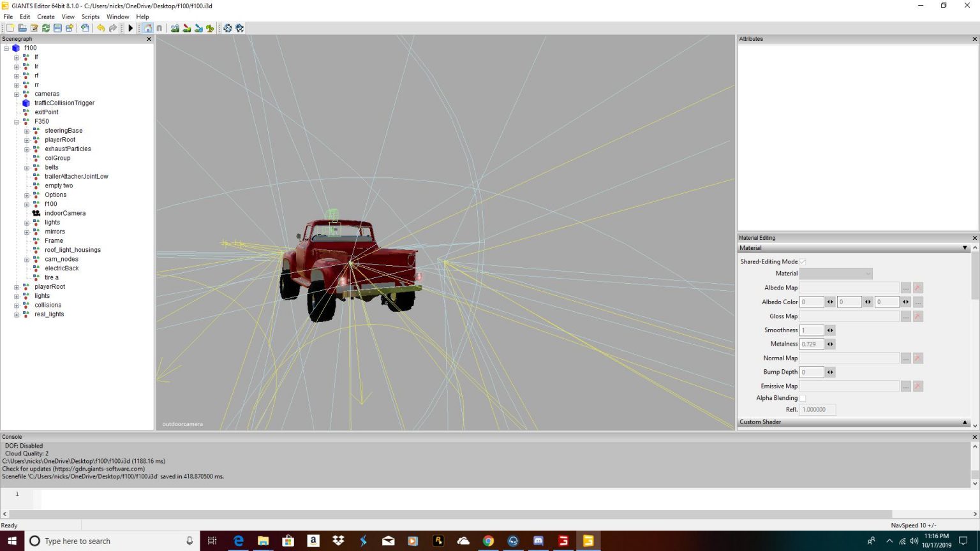Enable Shared-Editing Mode checkbox
This screenshot has width=980, height=551.
(803, 261)
